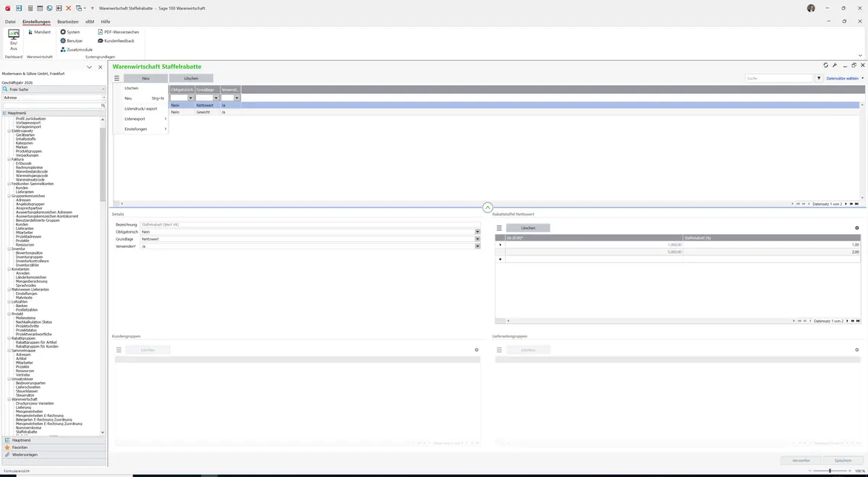Collapse the upper list with the green chevron
Screen dimensions: 868x477
(488, 207)
